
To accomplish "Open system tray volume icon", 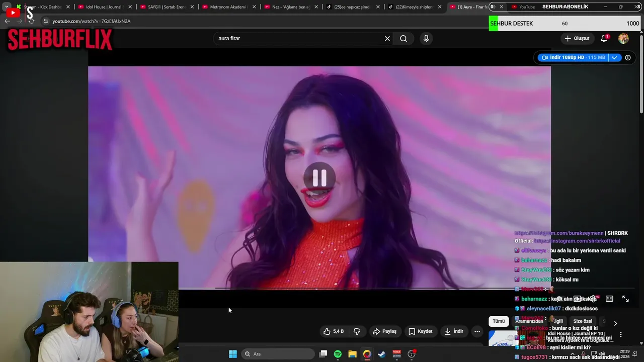I will [x=601, y=354].
